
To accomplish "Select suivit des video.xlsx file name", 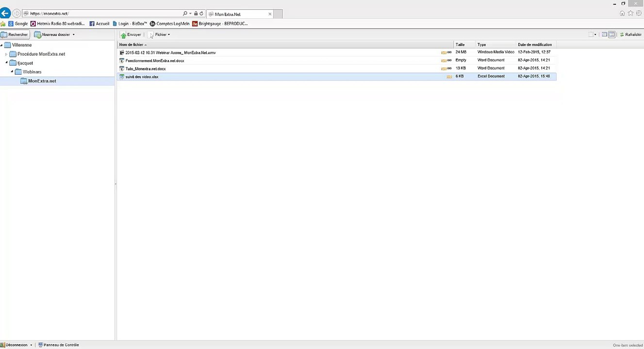I will click(x=142, y=77).
